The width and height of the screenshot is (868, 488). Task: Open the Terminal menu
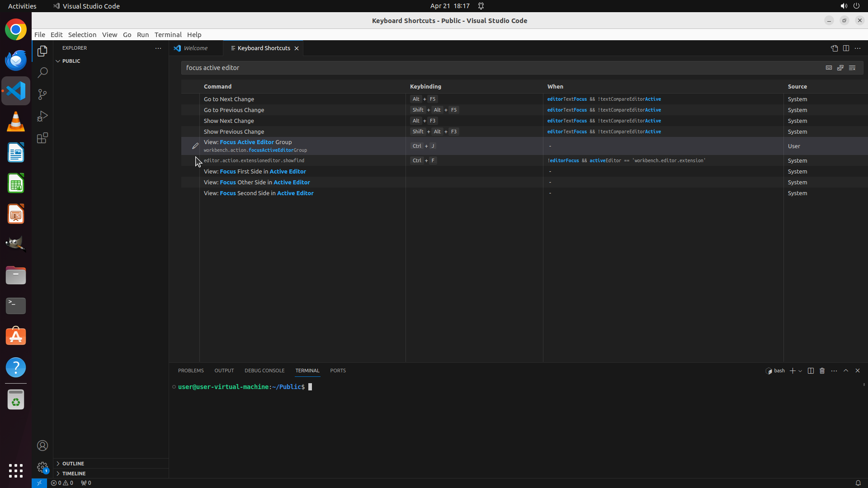(x=168, y=35)
